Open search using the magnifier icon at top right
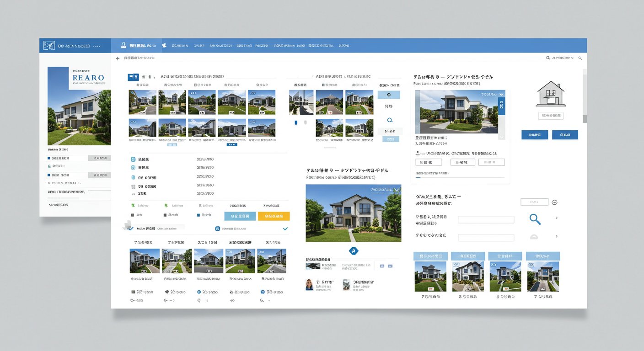This screenshot has height=351, width=644. tap(580, 58)
